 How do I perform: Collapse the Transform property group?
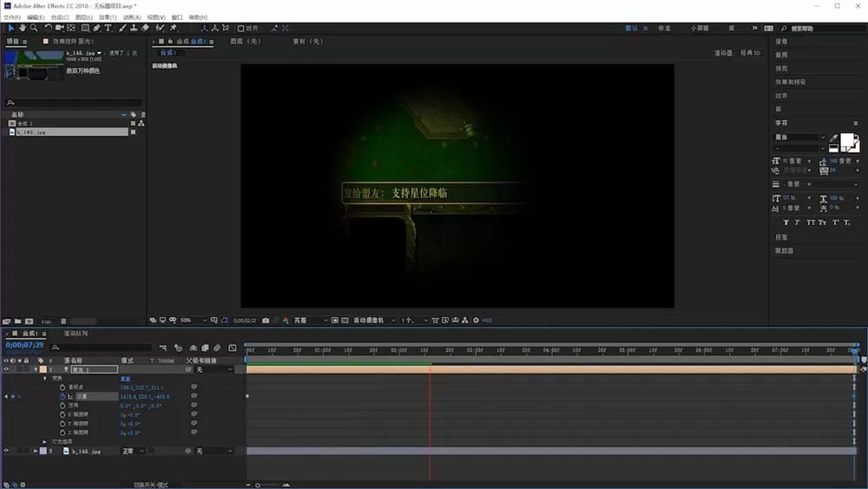pyautogui.click(x=45, y=378)
